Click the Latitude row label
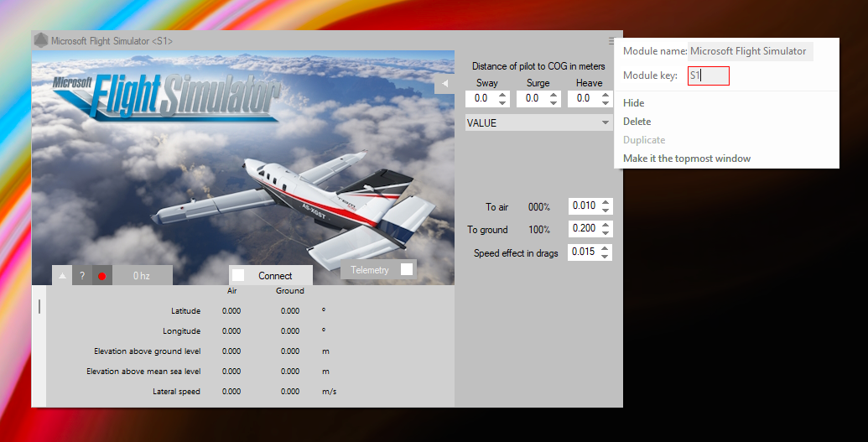 [x=185, y=310]
